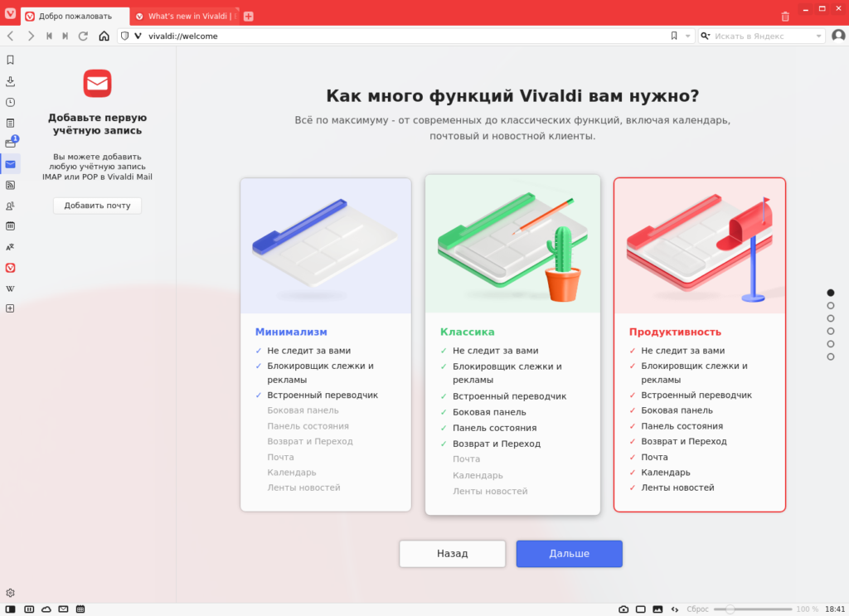Capture the page with camera icon
This screenshot has height=616, width=849.
(x=623, y=609)
